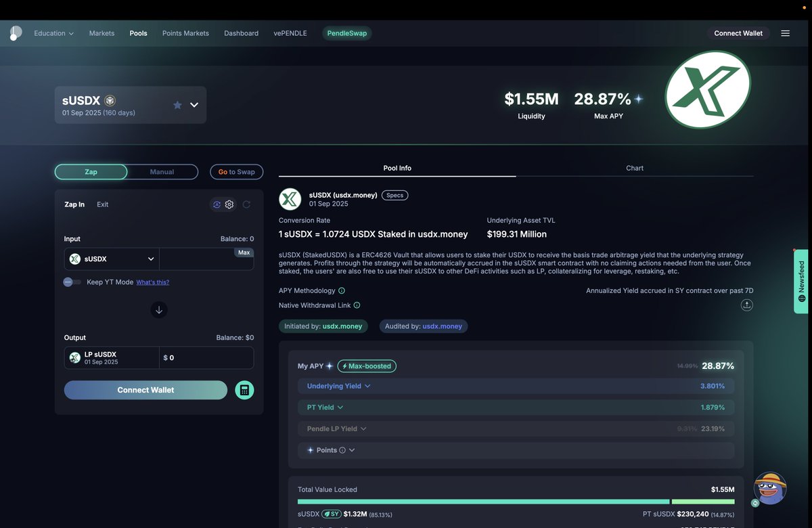Open Initiated by usdx.money link
The width and height of the screenshot is (812, 528).
323,326
